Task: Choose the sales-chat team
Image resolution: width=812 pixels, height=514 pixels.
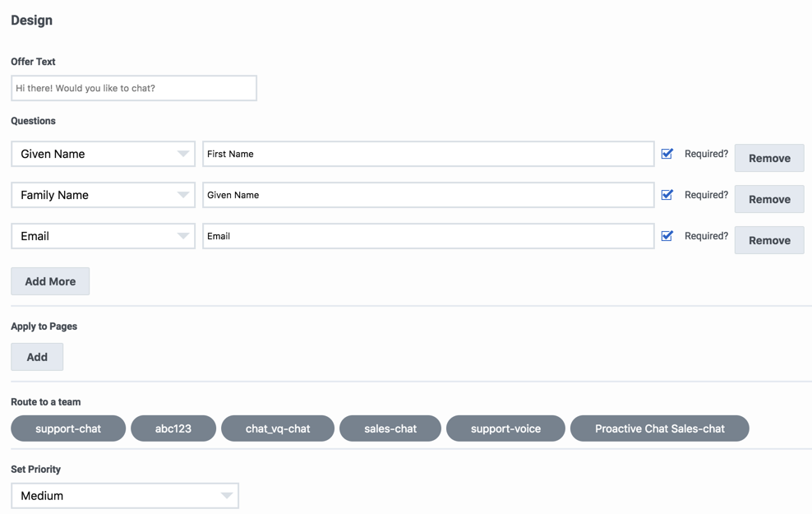Action: point(390,428)
